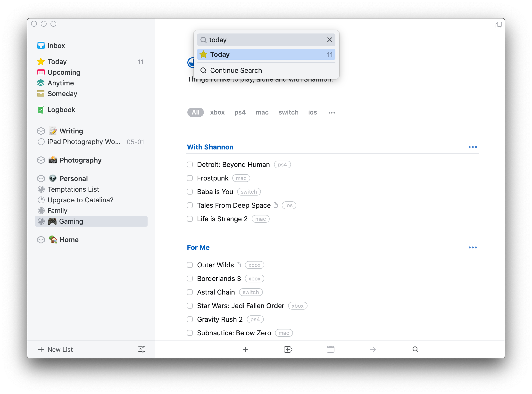
Task: Check off Tales From Deep Space
Action: (x=190, y=205)
